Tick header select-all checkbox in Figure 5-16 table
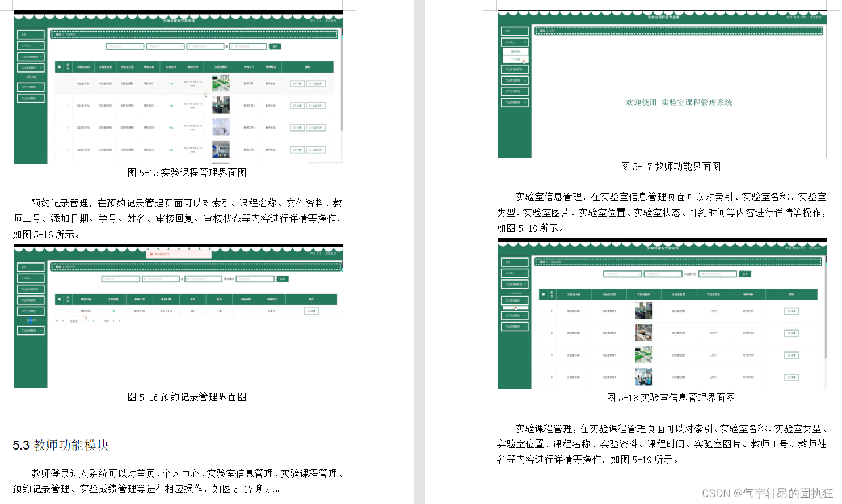Screen dimensions: 842x504 (x=59, y=299)
